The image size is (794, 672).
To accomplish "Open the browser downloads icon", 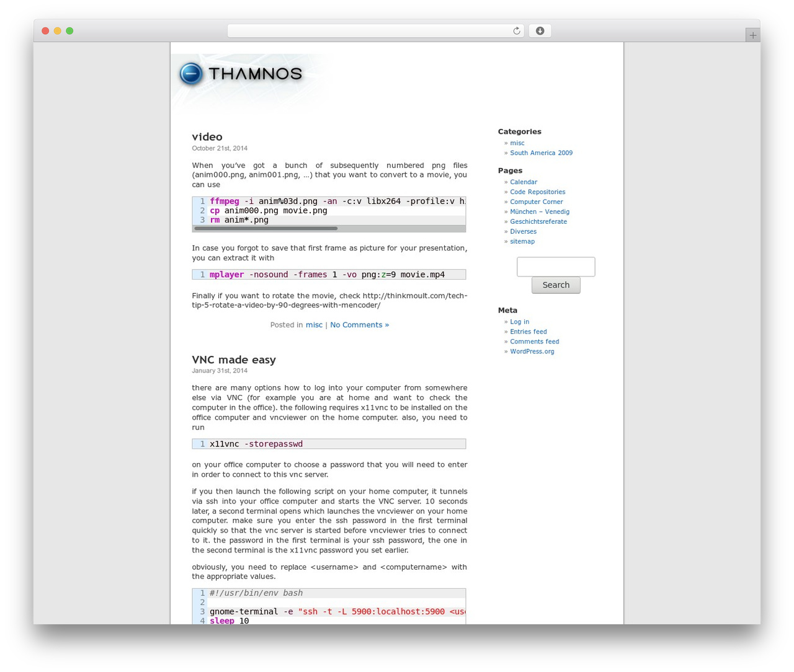I will coord(540,31).
